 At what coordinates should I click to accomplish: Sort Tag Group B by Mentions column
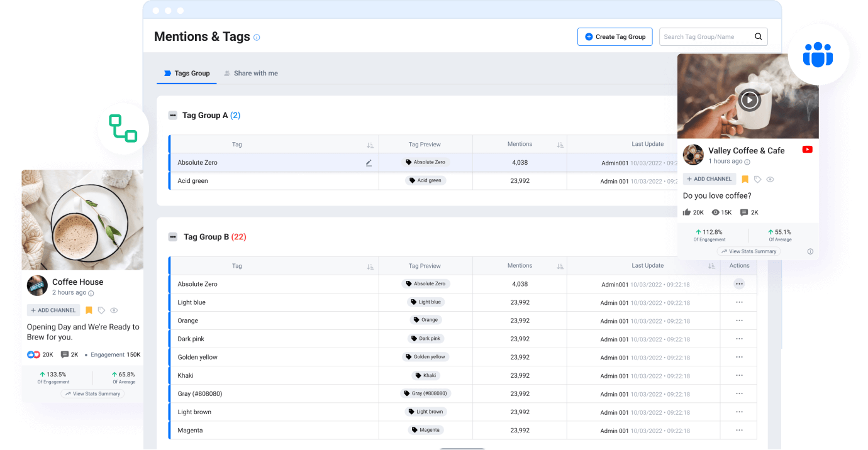point(560,265)
